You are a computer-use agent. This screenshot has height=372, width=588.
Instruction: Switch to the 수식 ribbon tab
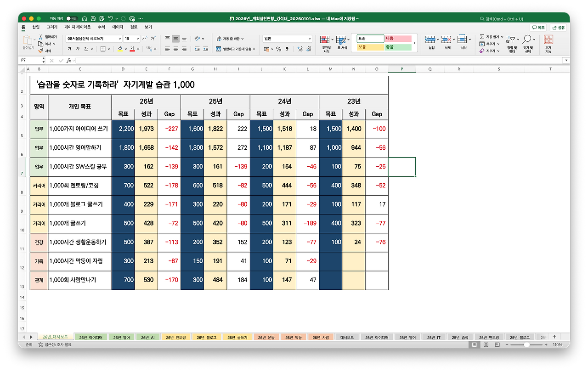click(x=101, y=27)
